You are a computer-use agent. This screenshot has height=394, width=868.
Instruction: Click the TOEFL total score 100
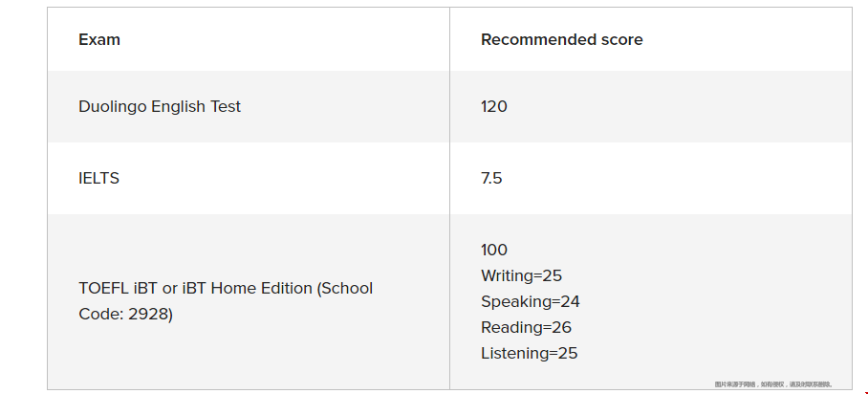click(x=494, y=250)
